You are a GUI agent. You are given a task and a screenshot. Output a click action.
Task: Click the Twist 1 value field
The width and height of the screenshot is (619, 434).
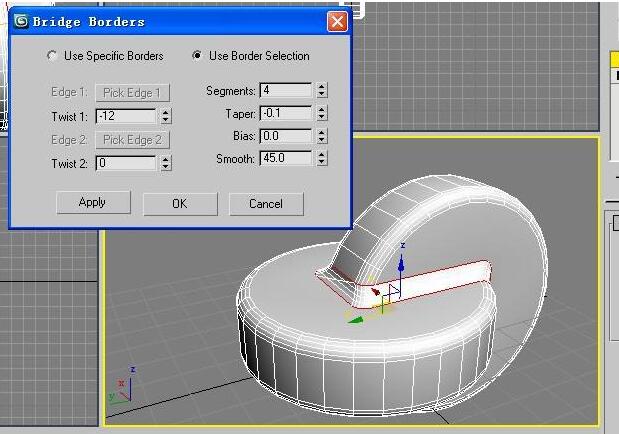coord(126,116)
